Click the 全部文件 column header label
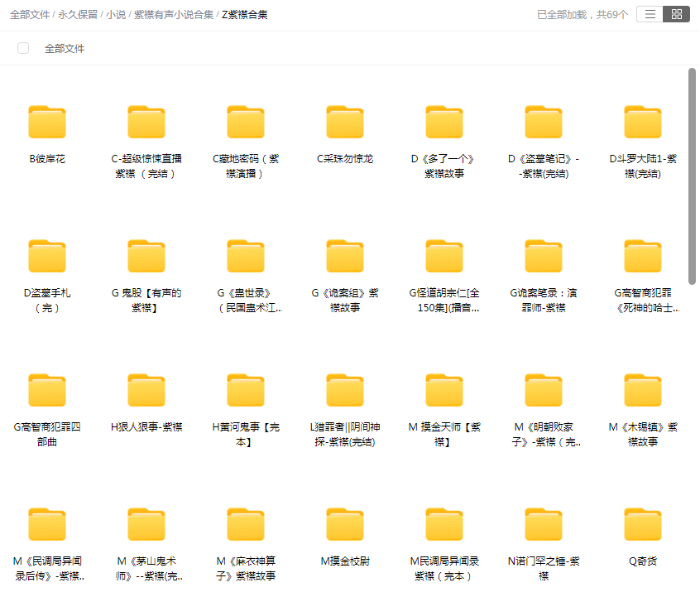This screenshot has width=700, height=597. click(x=65, y=49)
